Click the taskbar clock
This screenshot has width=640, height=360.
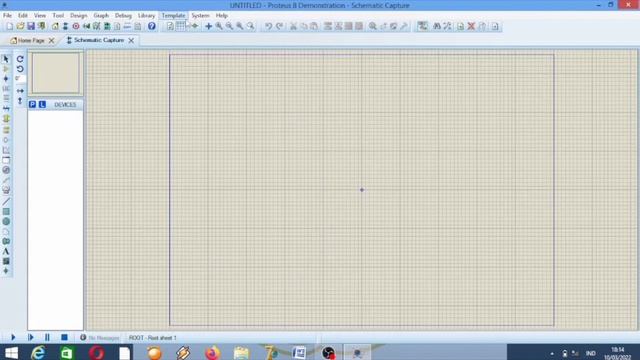618,353
